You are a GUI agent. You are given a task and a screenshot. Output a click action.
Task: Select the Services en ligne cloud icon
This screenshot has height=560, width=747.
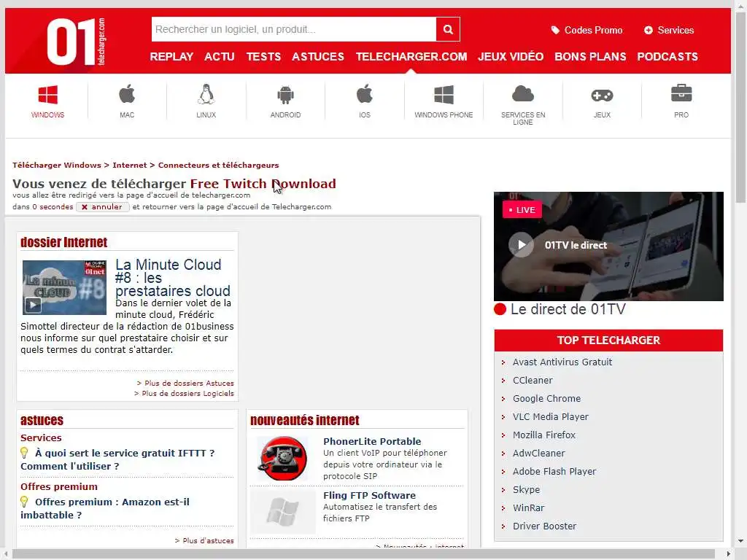pos(522,94)
